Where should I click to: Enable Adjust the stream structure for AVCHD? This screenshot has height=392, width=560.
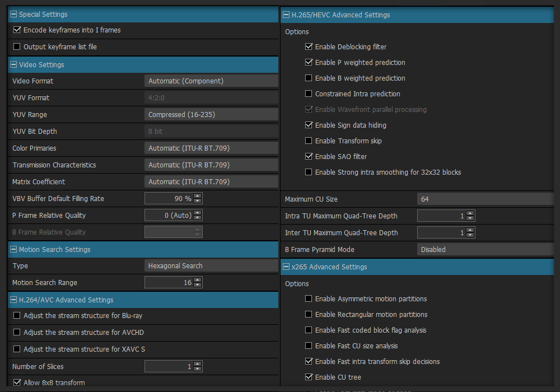pos(17,333)
